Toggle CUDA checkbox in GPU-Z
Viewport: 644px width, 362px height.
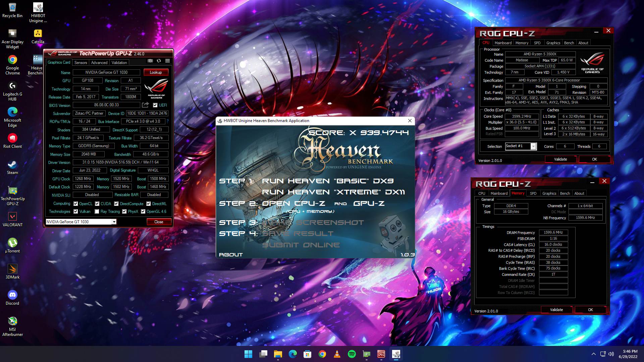pos(97,204)
